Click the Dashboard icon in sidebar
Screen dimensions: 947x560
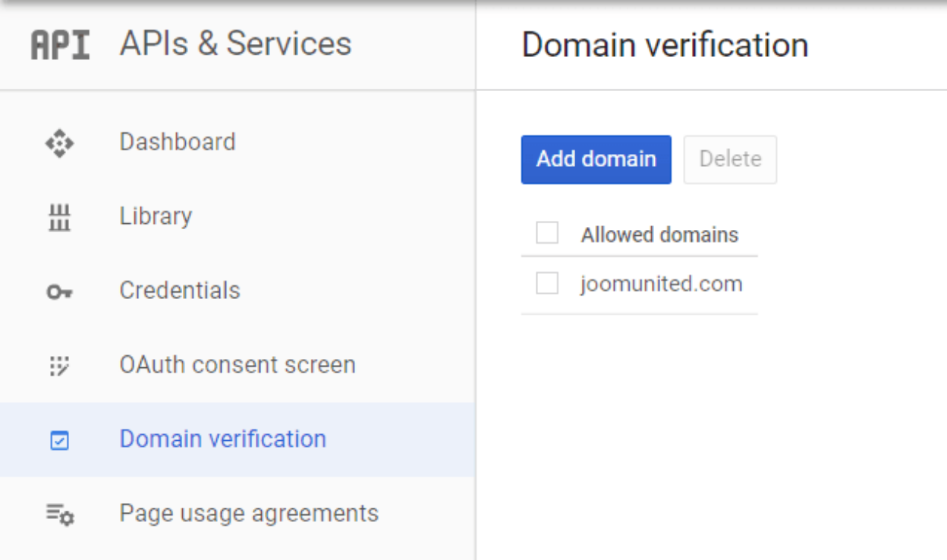pos(59,143)
